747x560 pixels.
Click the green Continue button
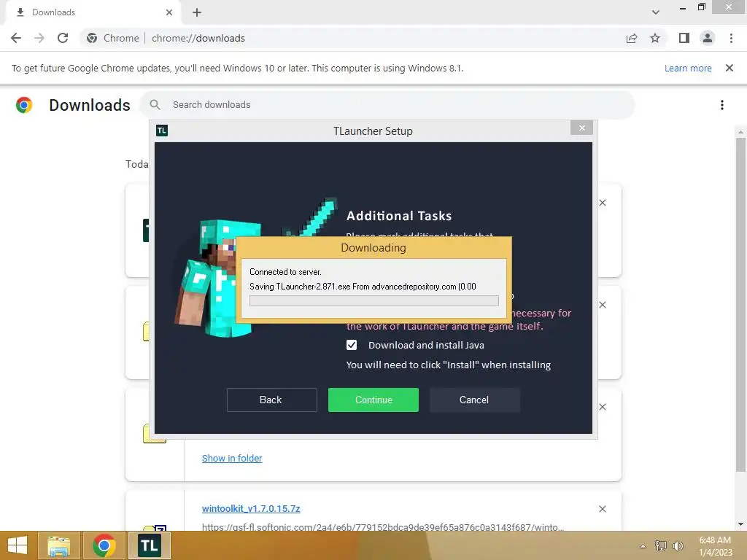click(x=373, y=400)
